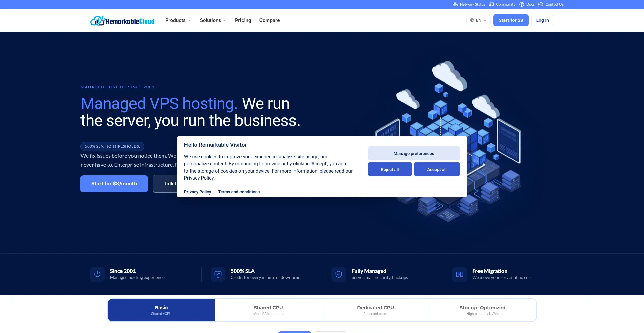Image resolution: width=644 pixels, height=333 pixels.
Task: Click the Fully Managed heading
Action: [x=369, y=271]
